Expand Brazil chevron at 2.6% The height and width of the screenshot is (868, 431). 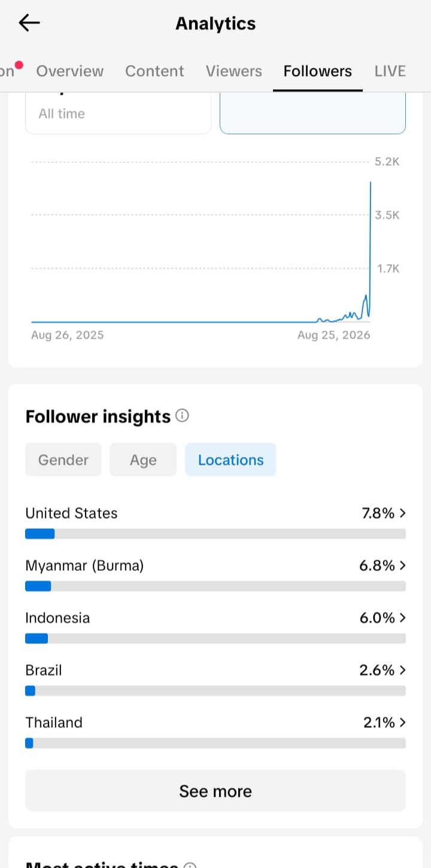coord(402,670)
